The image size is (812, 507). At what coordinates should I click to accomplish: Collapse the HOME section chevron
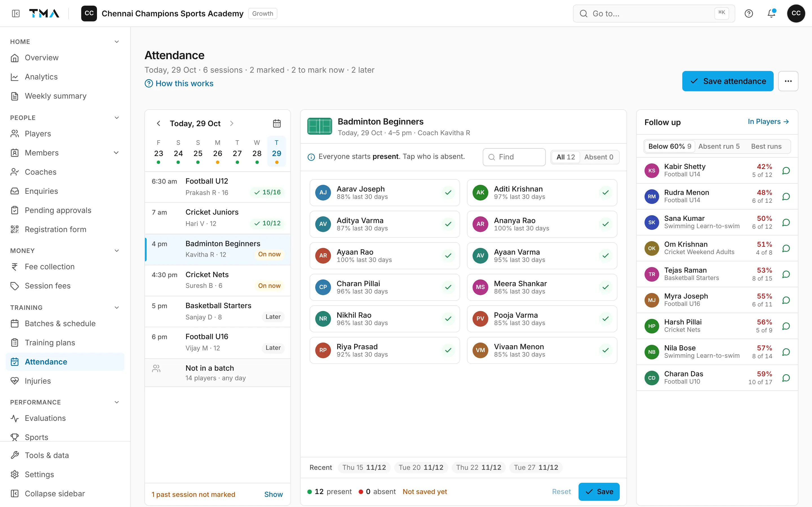pyautogui.click(x=117, y=42)
